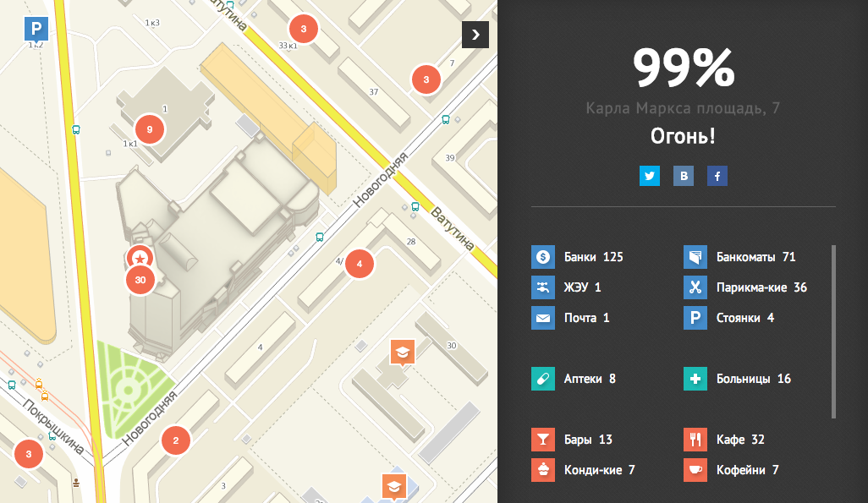
Task: Select the Бары cocktail icon
Action: coord(543,440)
